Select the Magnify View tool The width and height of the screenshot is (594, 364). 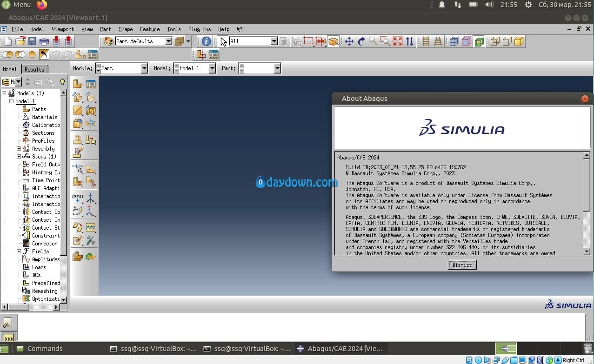pyautogui.click(x=373, y=41)
